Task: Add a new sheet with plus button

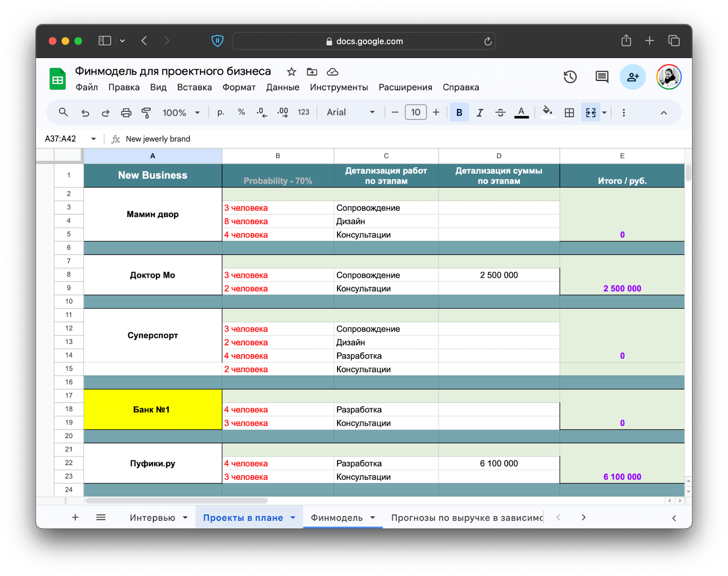Action: (x=76, y=517)
